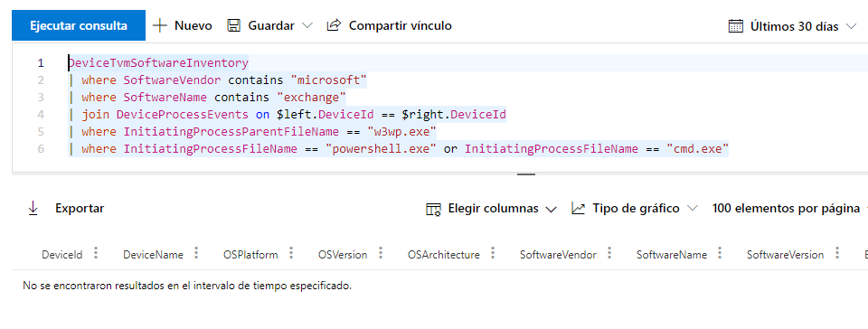The height and width of the screenshot is (329, 868).
Task: Open SoftwareName column options menu
Action: (720, 253)
